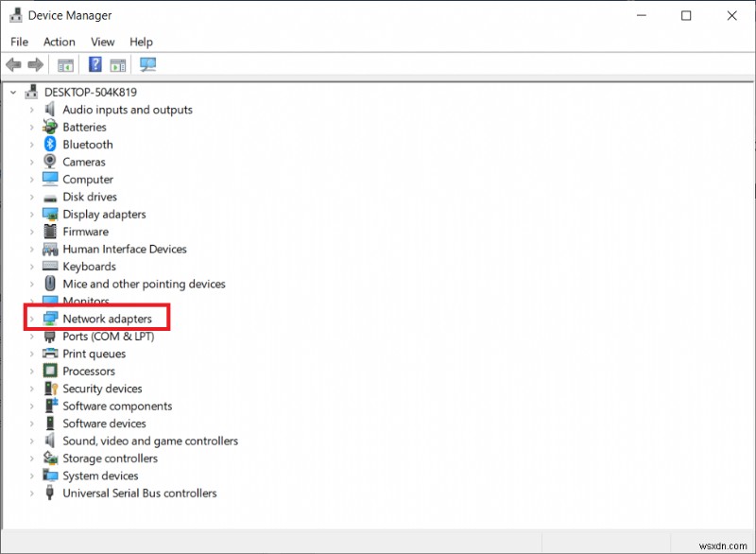This screenshot has height=554, width=756.
Task: Open the Action menu
Action: [x=59, y=42]
